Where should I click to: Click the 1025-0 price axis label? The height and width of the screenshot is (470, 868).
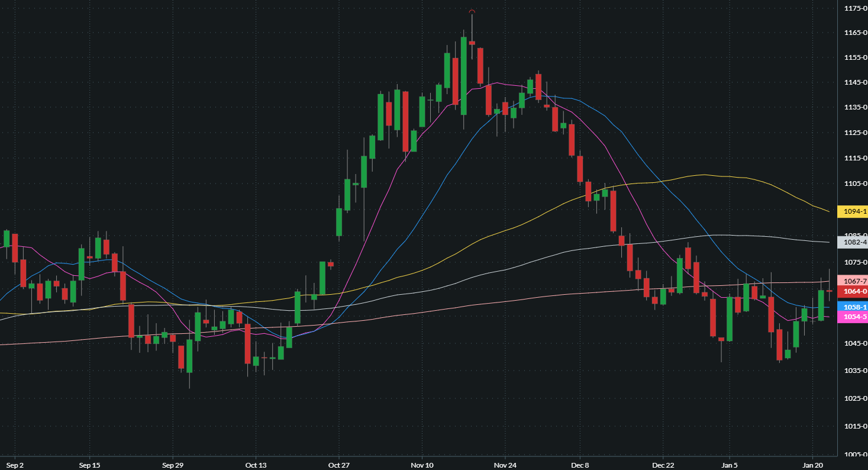coord(856,398)
